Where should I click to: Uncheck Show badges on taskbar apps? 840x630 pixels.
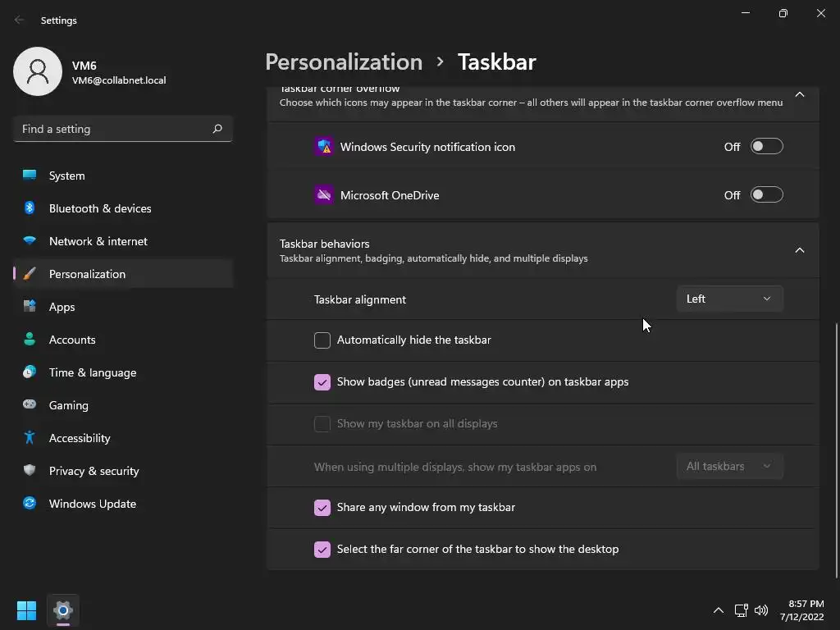click(x=322, y=382)
